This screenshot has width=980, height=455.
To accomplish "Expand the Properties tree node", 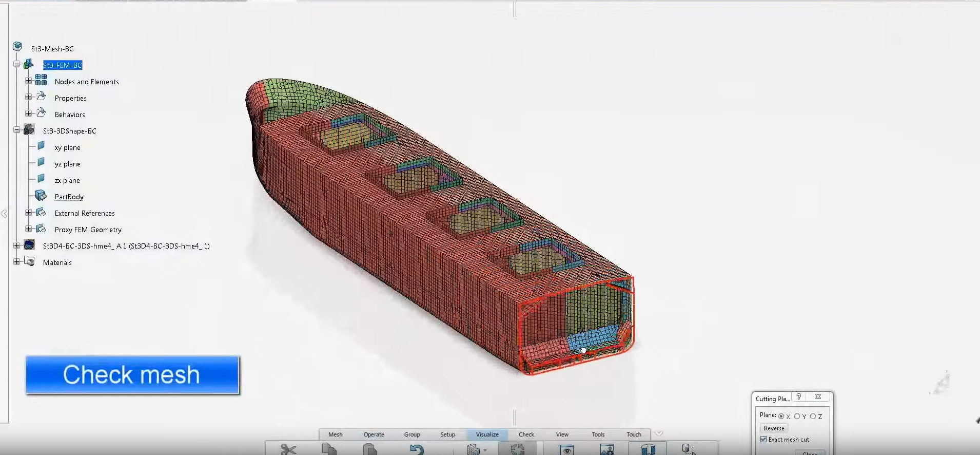I will pos(29,97).
